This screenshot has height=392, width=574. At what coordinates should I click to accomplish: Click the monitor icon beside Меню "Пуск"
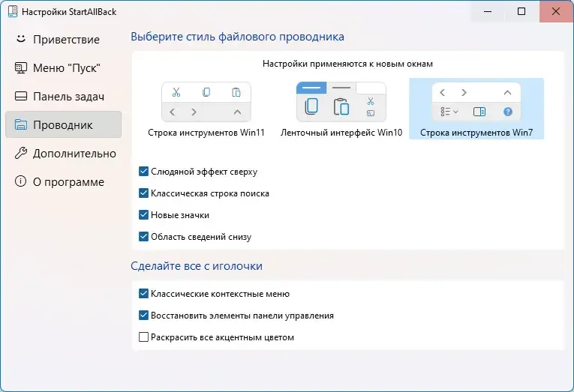click(x=21, y=68)
